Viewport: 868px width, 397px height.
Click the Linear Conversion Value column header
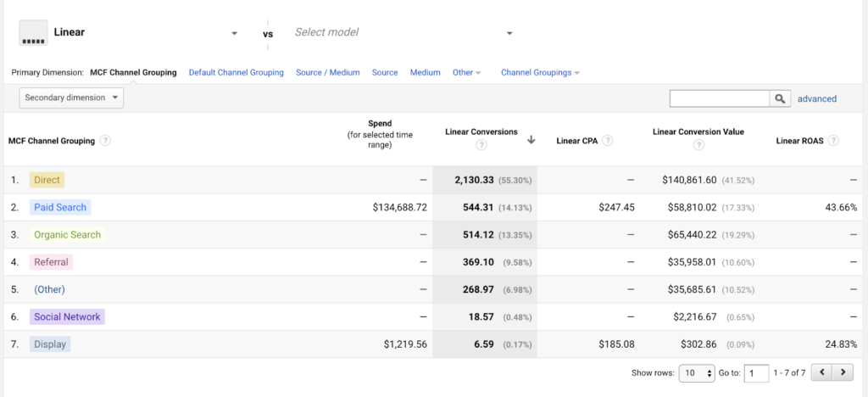[x=698, y=131]
